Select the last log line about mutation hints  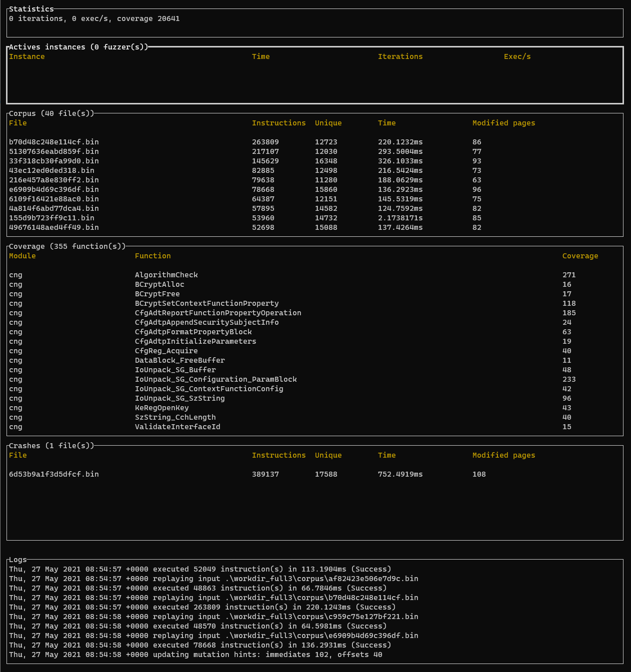click(x=195, y=655)
